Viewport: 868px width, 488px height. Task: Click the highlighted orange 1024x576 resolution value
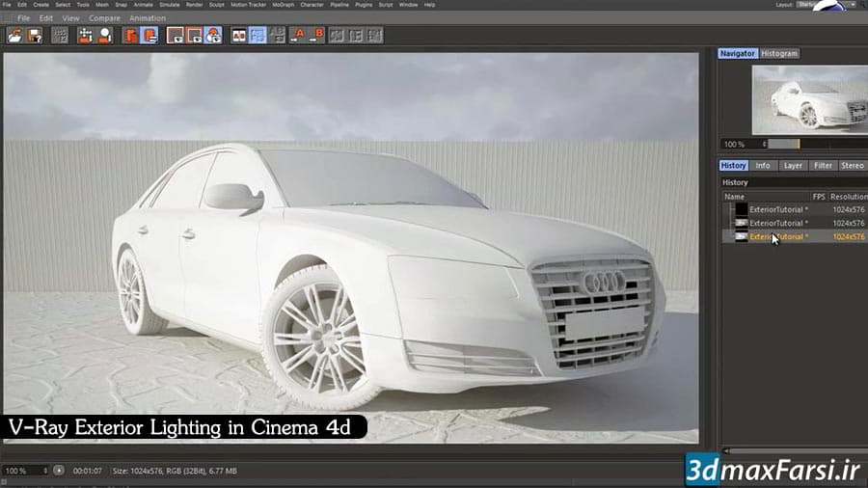point(849,237)
